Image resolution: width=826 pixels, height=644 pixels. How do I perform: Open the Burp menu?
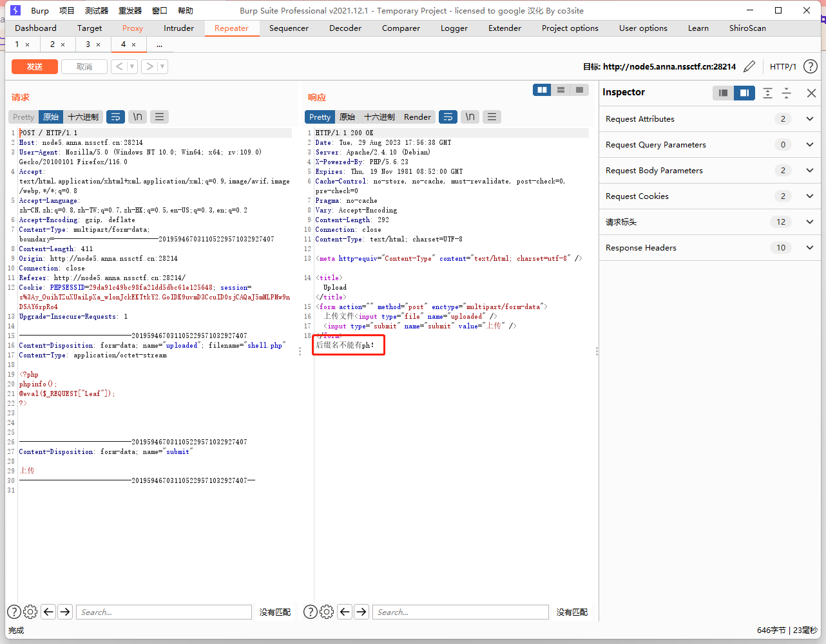click(x=40, y=10)
